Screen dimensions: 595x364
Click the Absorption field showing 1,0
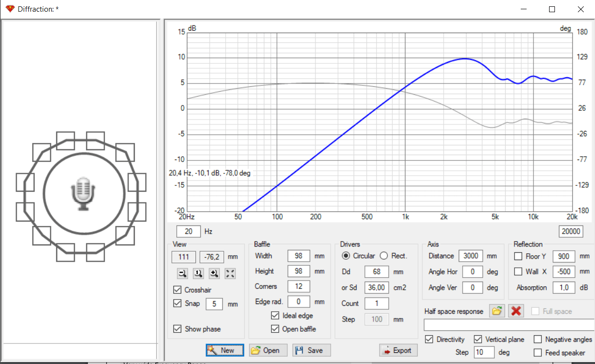coord(564,288)
